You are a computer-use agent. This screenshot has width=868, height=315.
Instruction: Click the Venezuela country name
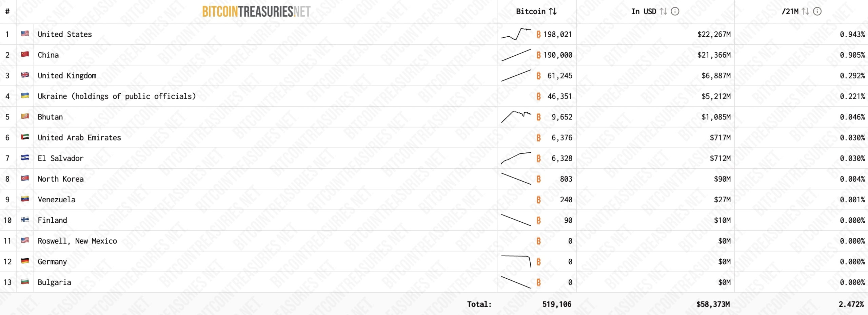click(56, 200)
